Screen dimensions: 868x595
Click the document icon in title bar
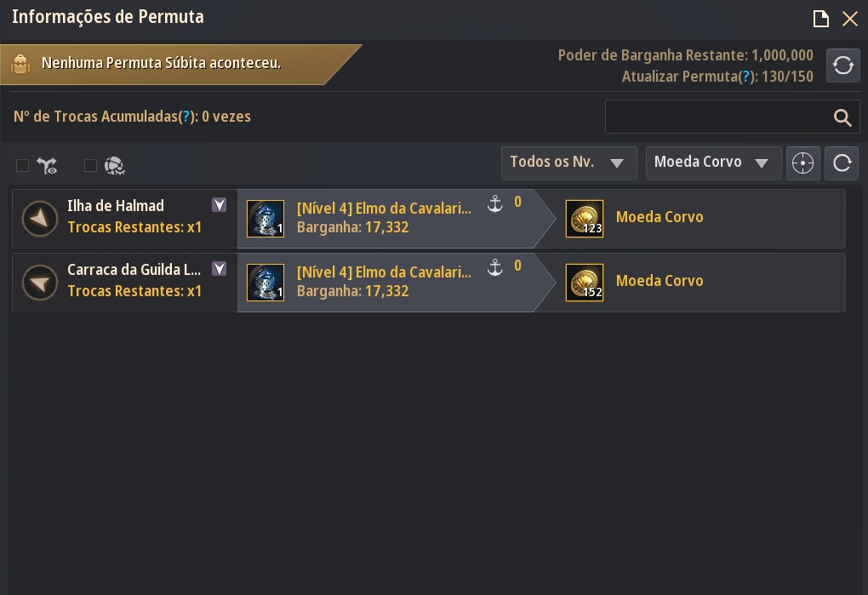tap(820, 19)
